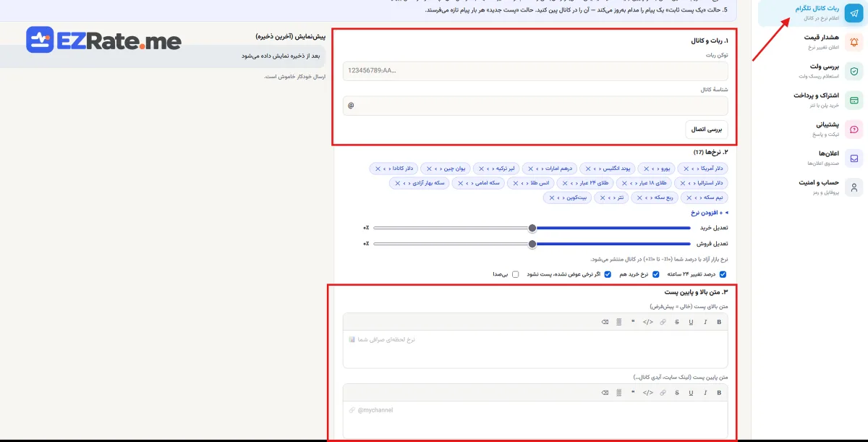868x442 pixels.
Task: Remove the طلای ۱۸ عیار rate chip
Action: click(x=624, y=183)
